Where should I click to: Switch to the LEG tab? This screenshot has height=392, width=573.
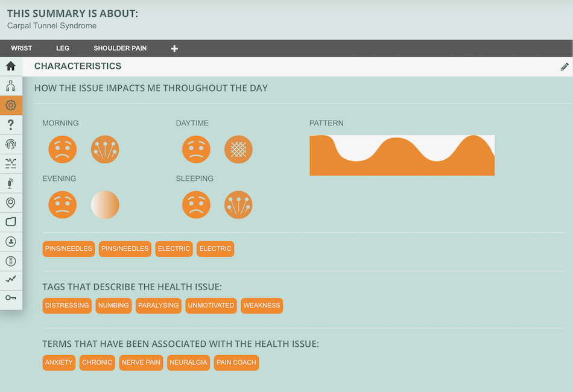pos(63,48)
